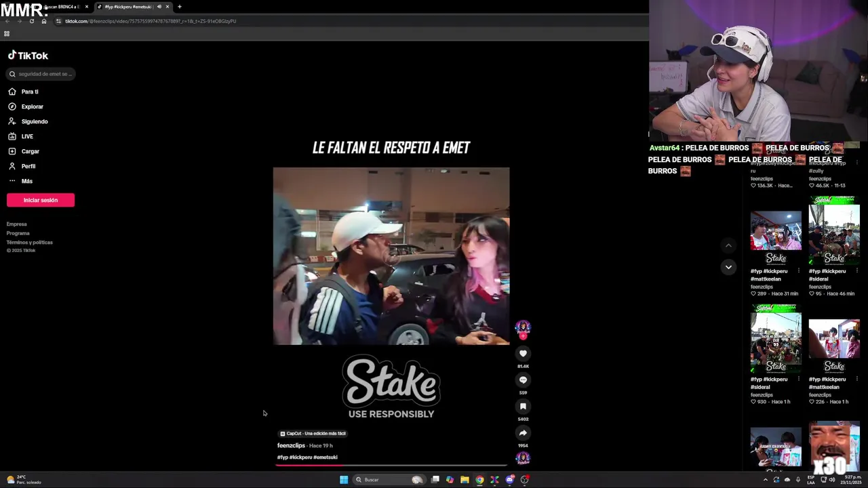This screenshot has height=488, width=868.
Task: Save video with bookmark icon
Action: click(x=523, y=406)
